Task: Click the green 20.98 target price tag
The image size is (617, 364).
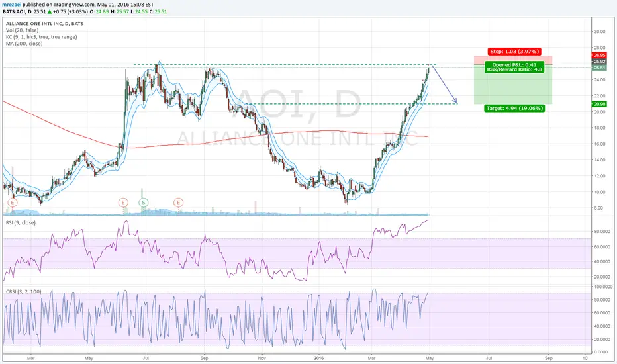Action: coord(599,104)
